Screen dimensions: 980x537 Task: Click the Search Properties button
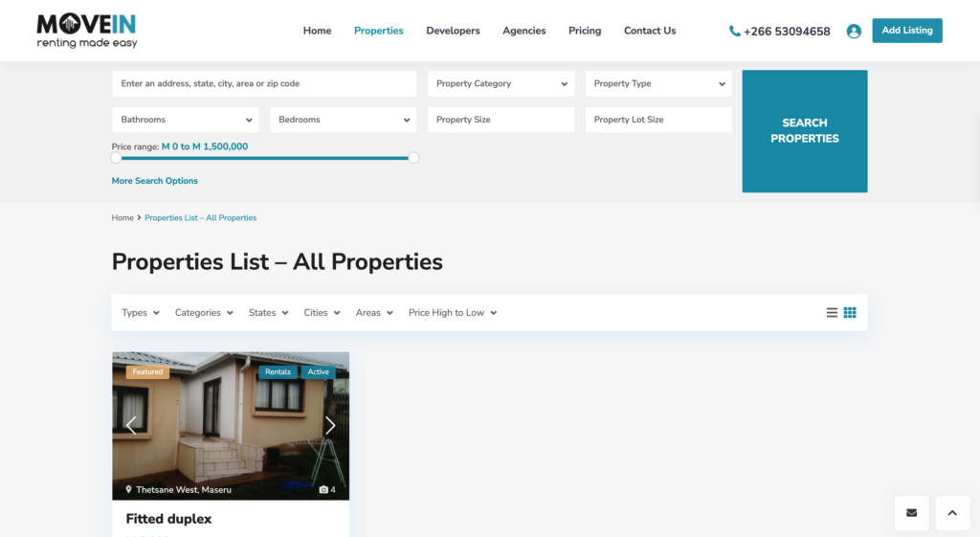(804, 131)
